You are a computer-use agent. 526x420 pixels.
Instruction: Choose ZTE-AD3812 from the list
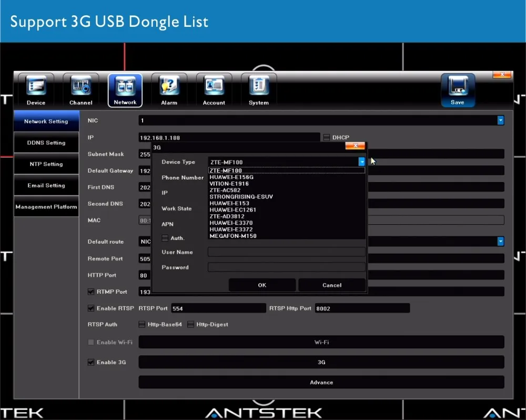pos(287,216)
